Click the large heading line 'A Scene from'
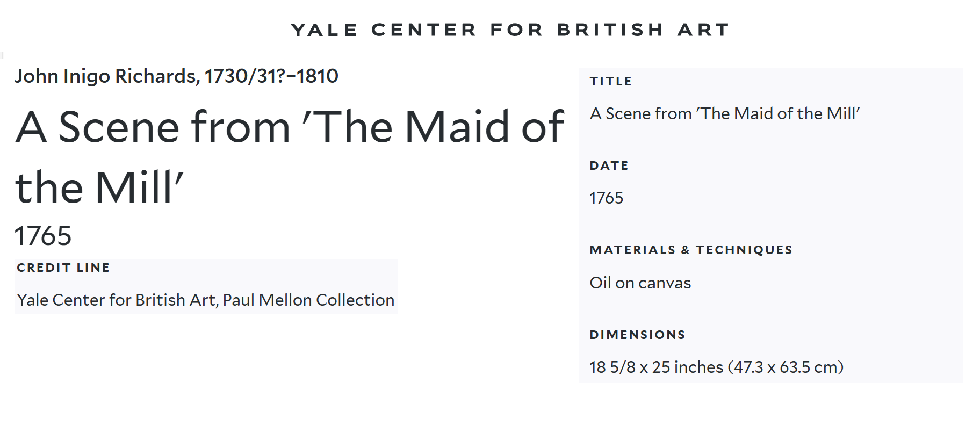 point(153,127)
